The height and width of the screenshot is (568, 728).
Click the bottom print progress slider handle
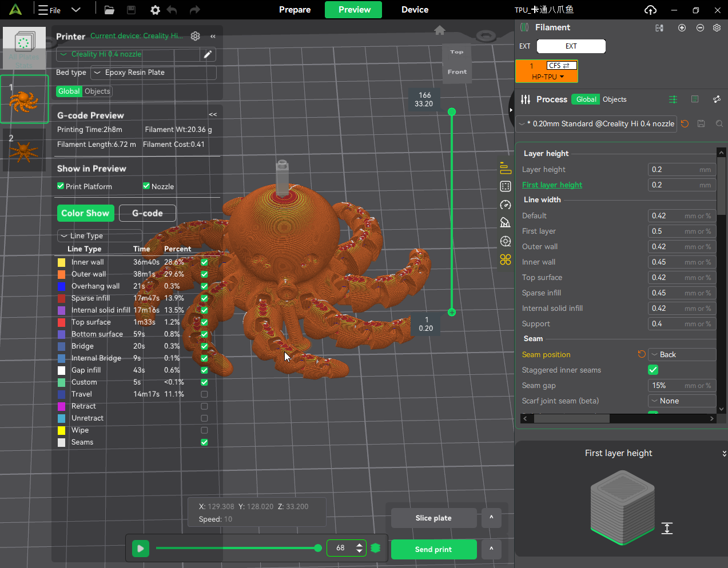[318, 548]
